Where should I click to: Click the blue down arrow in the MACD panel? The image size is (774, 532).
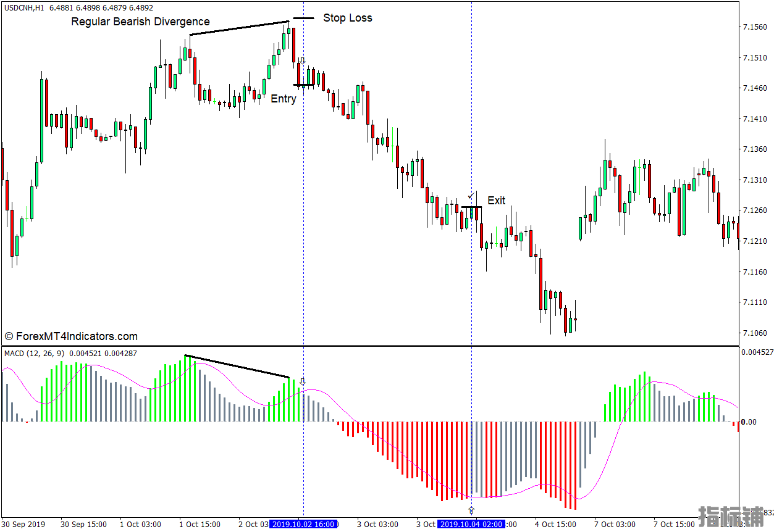(302, 381)
